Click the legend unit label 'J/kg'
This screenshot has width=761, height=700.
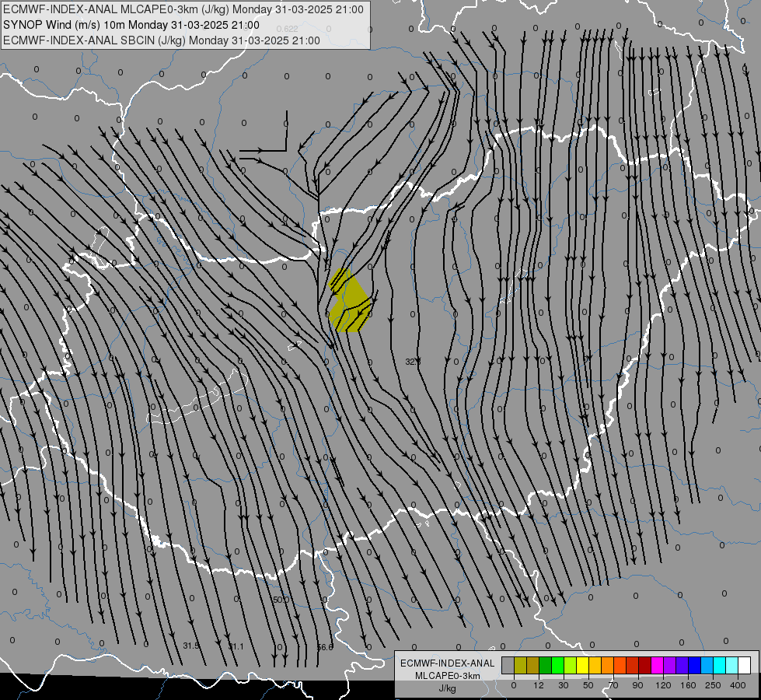pyautogui.click(x=447, y=688)
